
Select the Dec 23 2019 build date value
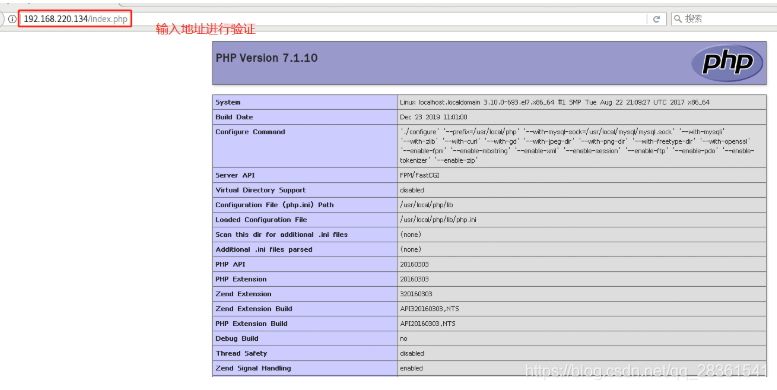tap(433, 117)
